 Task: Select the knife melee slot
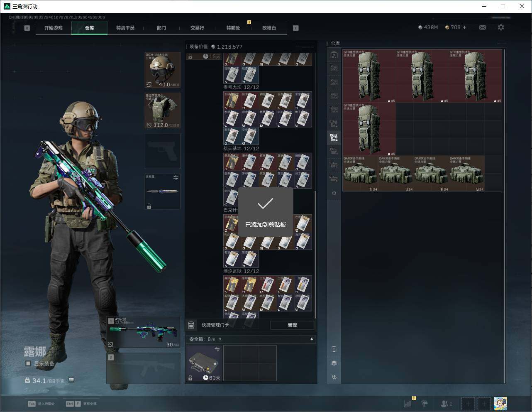(162, 191)
